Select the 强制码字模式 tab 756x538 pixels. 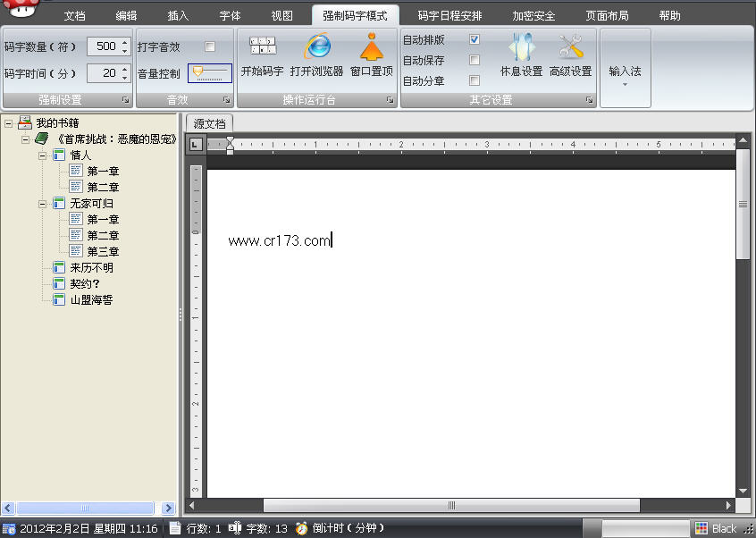pos(355,15)
